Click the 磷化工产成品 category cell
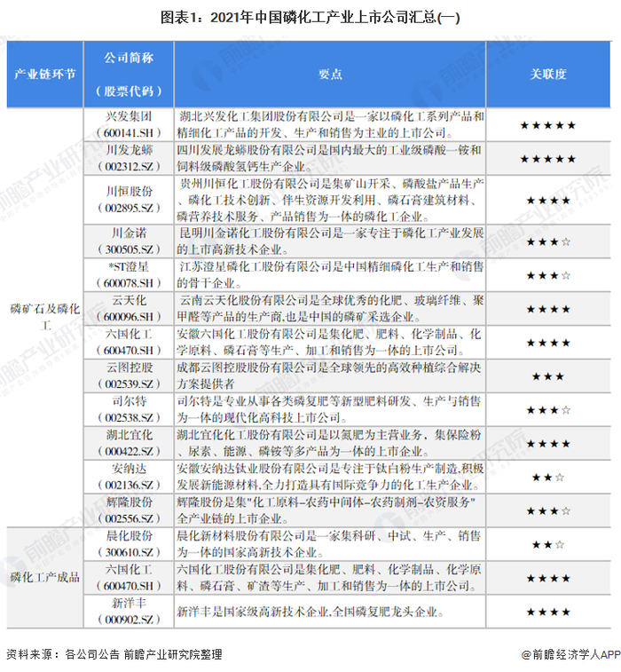The image size is (621, 672). [x=45, y=578]
